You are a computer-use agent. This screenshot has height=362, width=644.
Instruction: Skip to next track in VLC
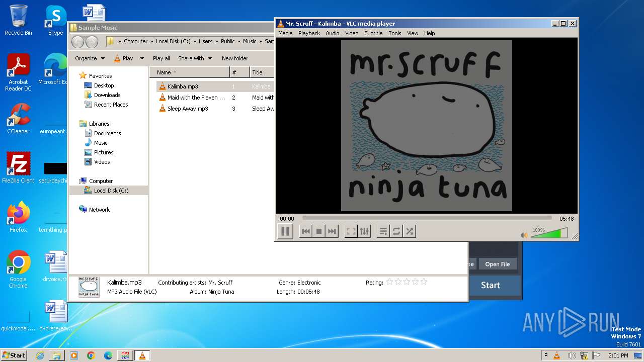[332, 231]
